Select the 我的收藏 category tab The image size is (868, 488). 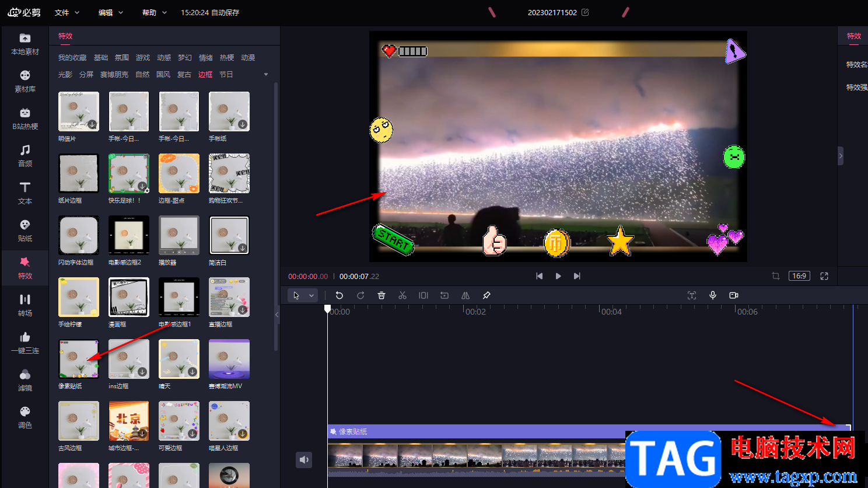[x=72, y=58]
